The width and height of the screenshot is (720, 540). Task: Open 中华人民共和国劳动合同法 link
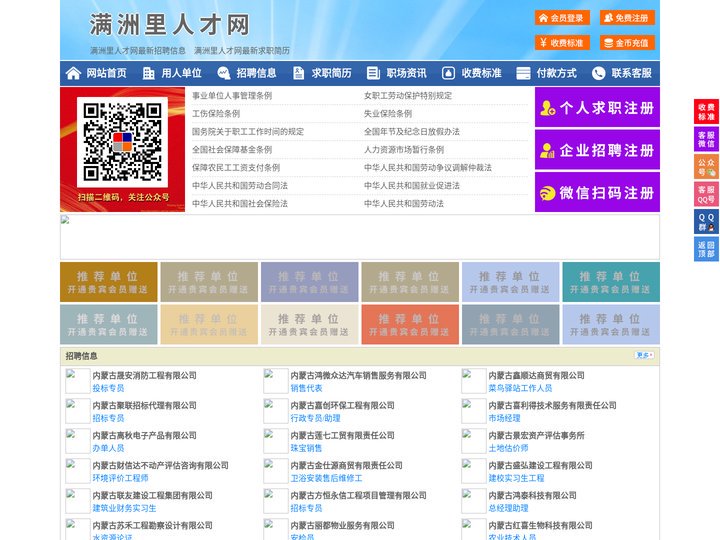pyautogui.click(x=240, y=186)
